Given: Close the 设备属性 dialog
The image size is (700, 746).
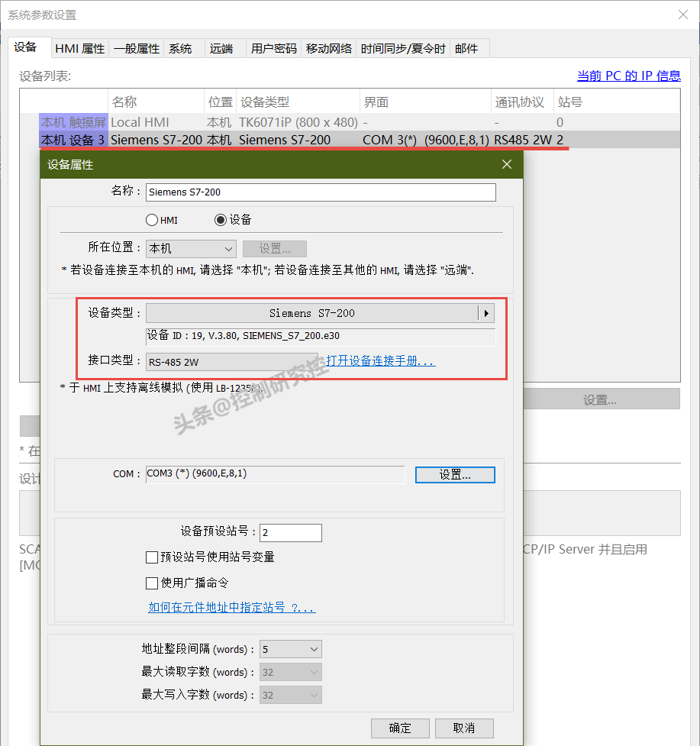Looking at the screenshot, I should [x=507, y=164].
